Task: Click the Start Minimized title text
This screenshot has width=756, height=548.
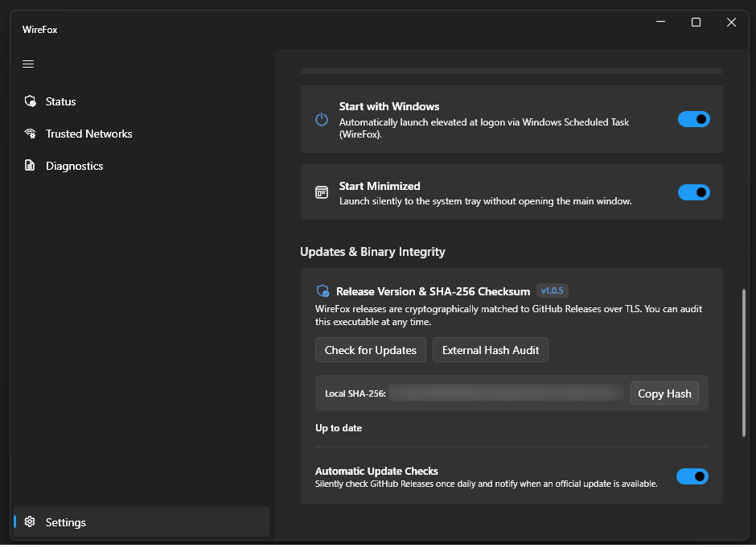Action: click(x=380, y=186)
